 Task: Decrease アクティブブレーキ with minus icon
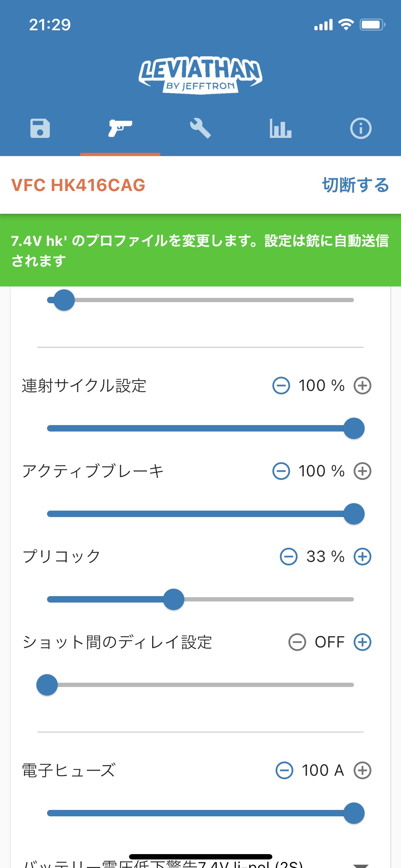coord(281,471)
